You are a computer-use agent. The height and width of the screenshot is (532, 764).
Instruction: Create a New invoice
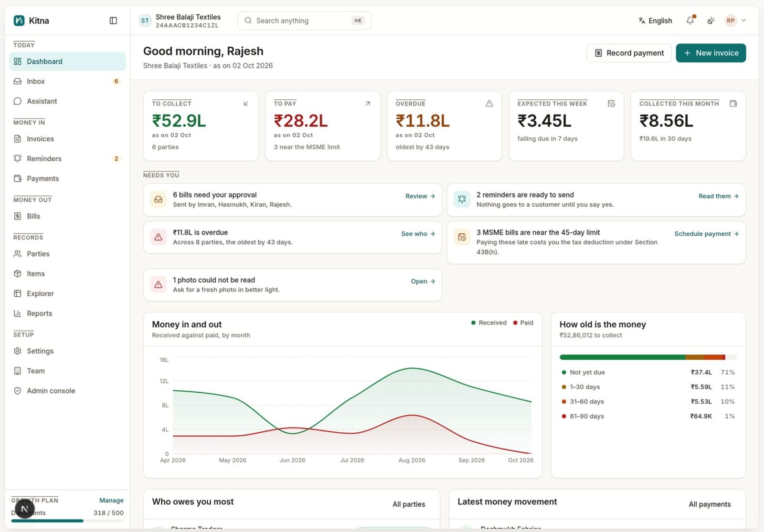tap(711, 53)
